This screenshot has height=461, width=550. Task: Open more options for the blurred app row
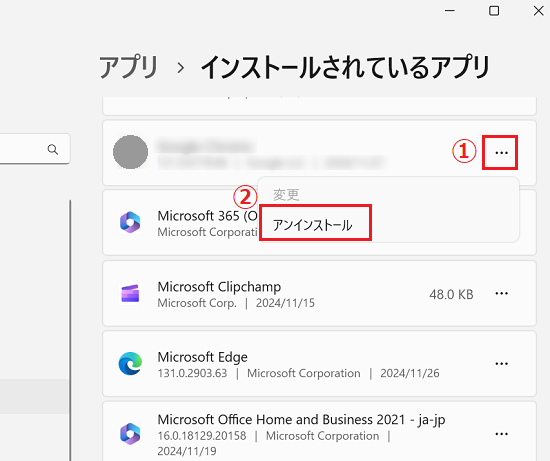501,153
